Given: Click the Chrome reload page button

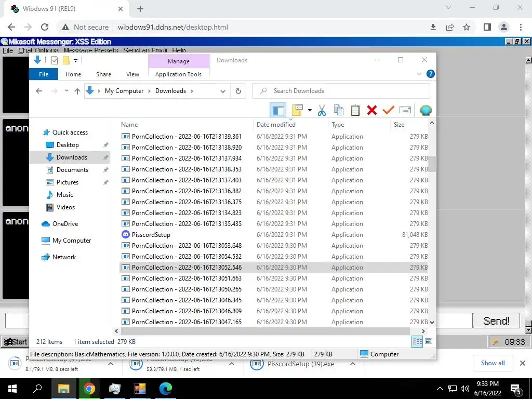Looking at the screenshot, I should [x=45, y=27].
